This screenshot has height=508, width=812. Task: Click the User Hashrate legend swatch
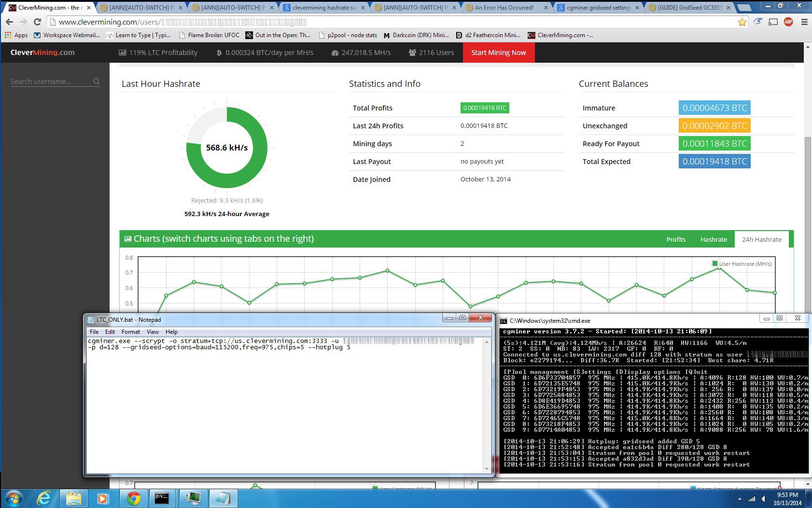[715, 263]
